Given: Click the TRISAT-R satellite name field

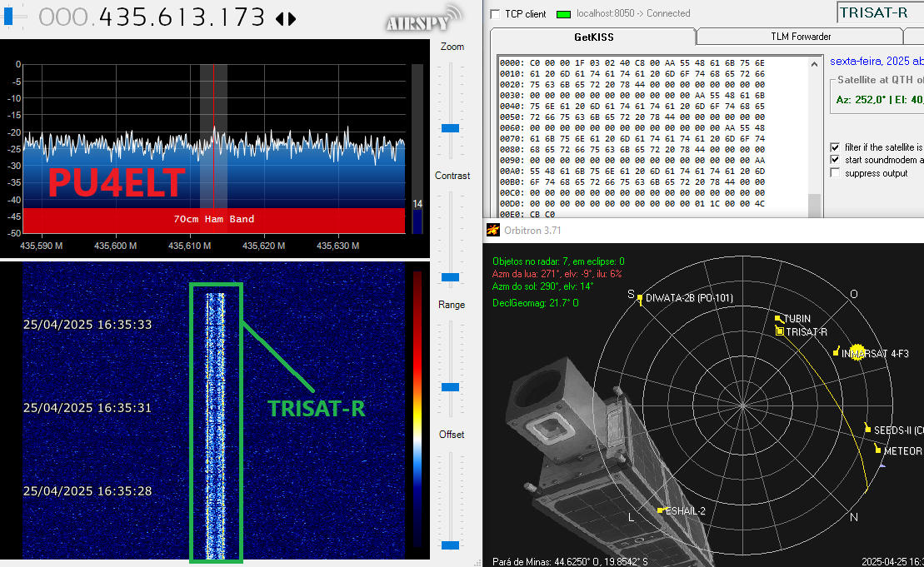Looking at the screenshot, I should coord(879,12).
